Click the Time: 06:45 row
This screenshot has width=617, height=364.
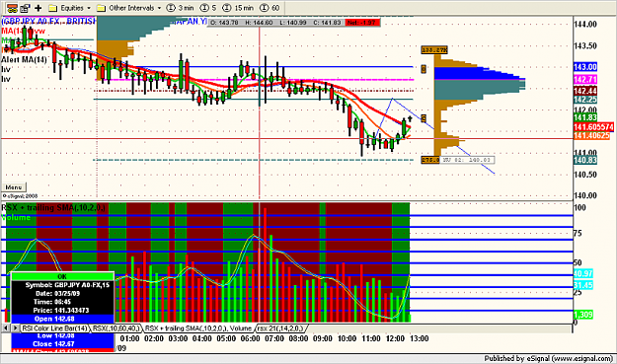click(x=62, y=302)
